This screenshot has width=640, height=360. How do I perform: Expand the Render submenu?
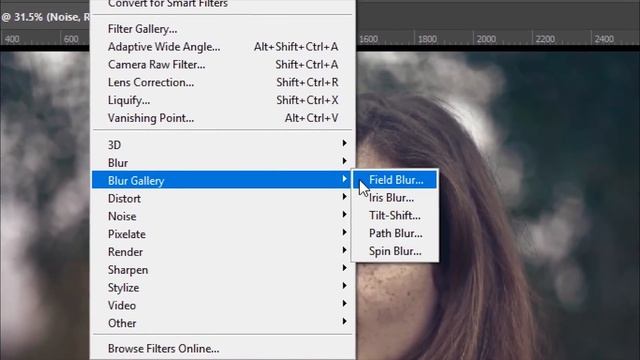point(222,252)
